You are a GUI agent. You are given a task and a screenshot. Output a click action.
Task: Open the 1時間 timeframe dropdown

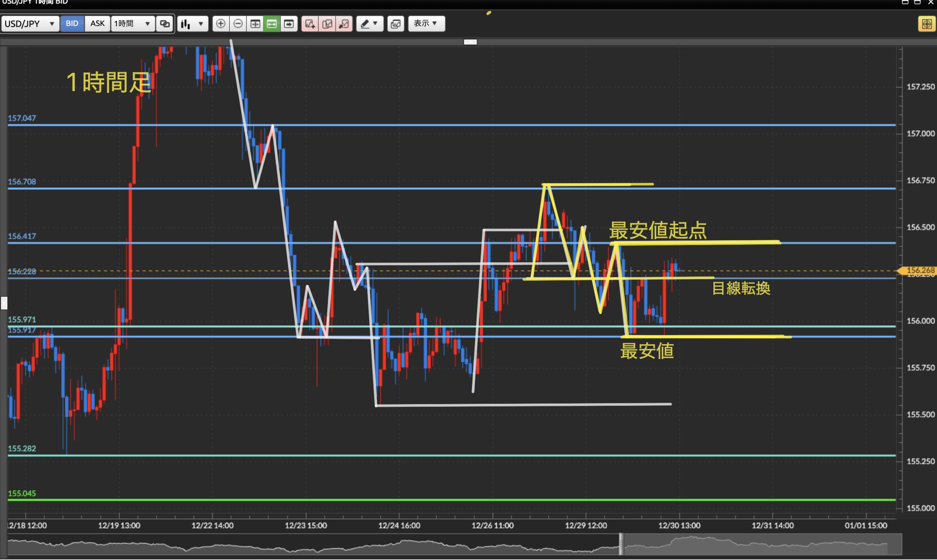132,24
